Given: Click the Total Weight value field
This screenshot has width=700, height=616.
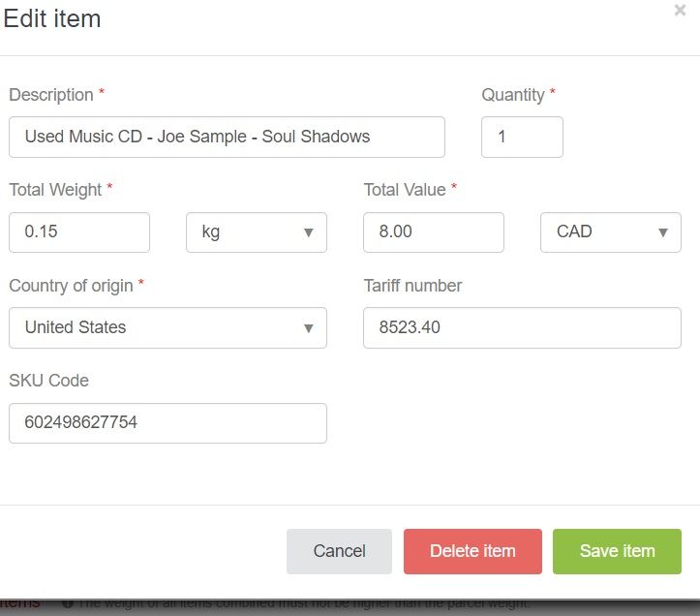Looking at the screenshot, I should (x=79, y=232).
